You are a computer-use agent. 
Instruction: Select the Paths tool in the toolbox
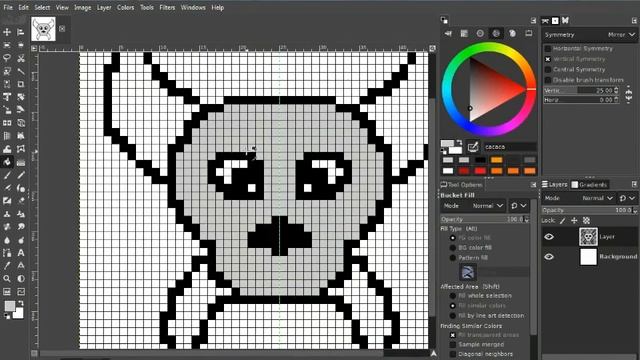[7, 253]
